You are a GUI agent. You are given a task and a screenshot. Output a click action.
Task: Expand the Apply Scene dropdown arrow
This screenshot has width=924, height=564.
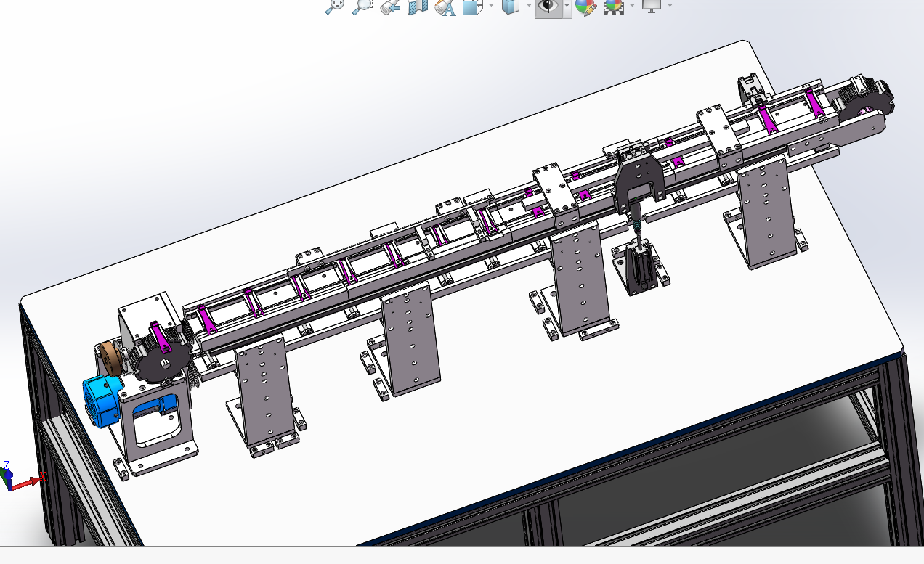[632, 5]
